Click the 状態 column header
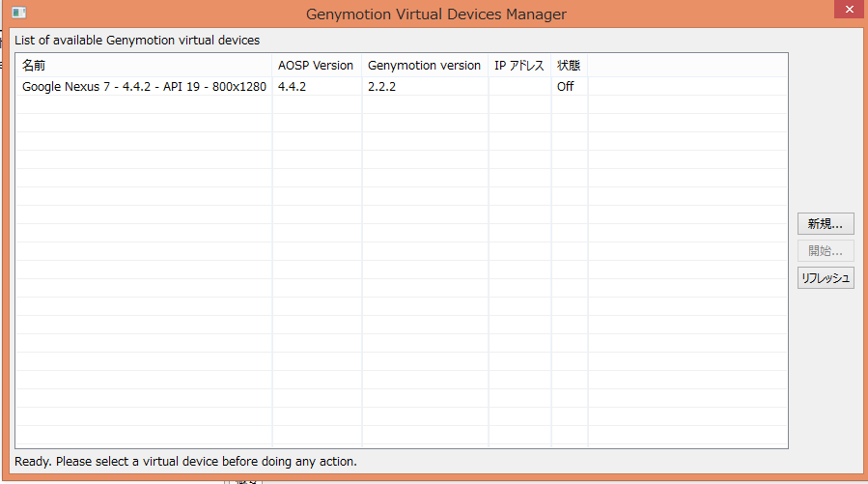This screenshot has height=484, width=868. [x=569, y=66]
